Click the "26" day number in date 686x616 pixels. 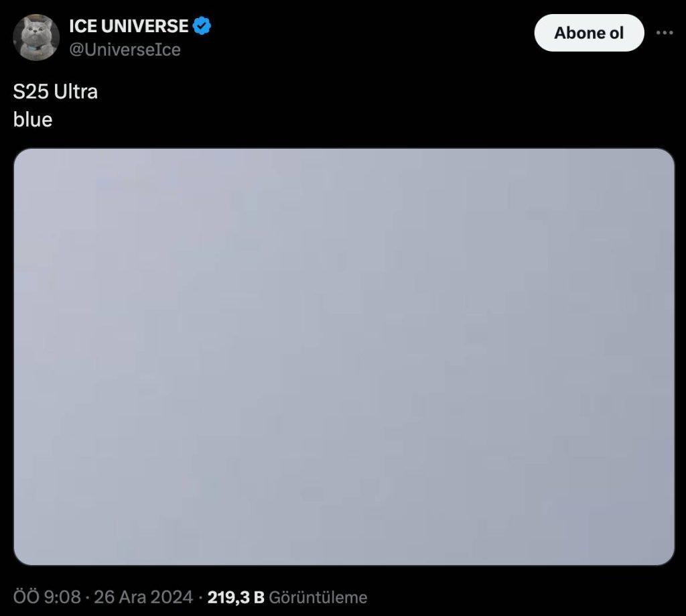(x=104, y=597)
